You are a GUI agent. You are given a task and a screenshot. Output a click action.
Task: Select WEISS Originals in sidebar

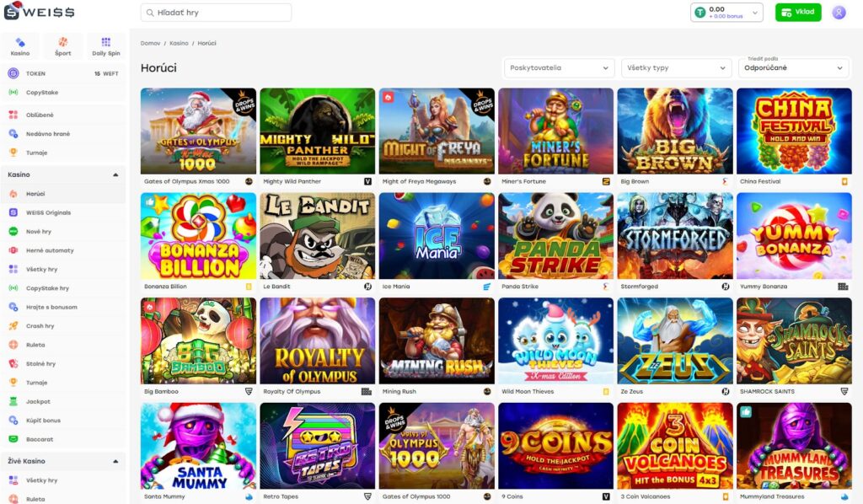pos(48,212)
